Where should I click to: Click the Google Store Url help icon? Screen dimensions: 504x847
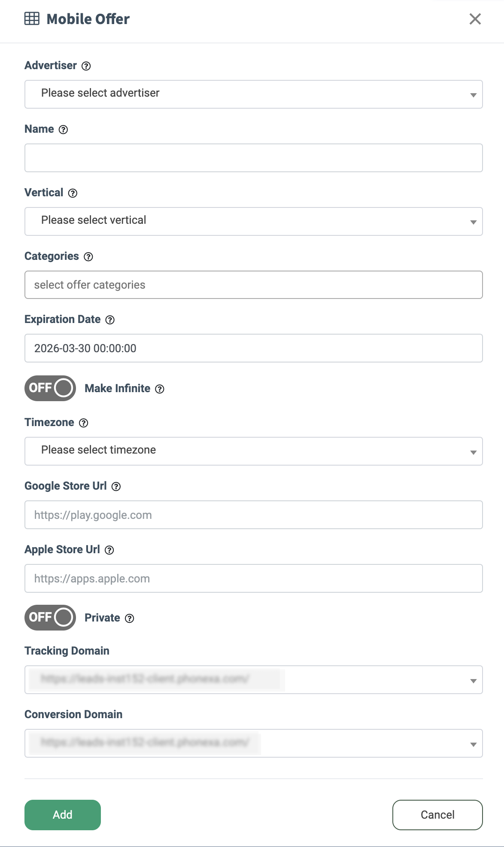[116, 487]
